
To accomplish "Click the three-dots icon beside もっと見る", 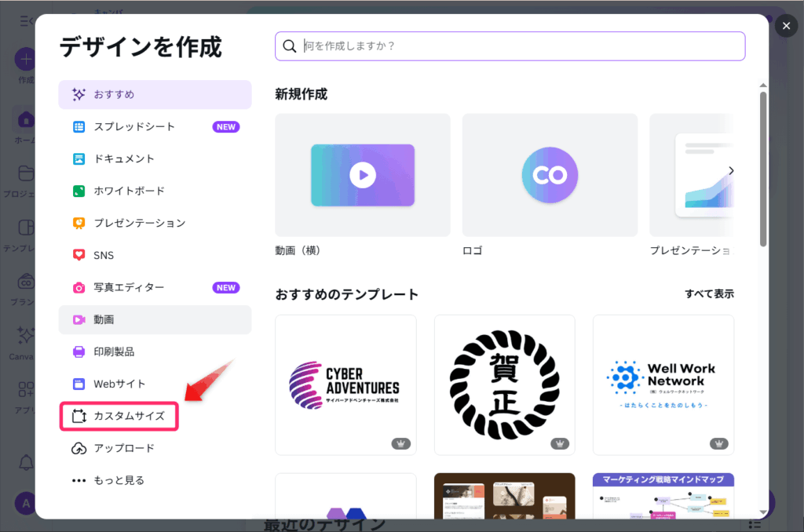I will pos(79,481).
